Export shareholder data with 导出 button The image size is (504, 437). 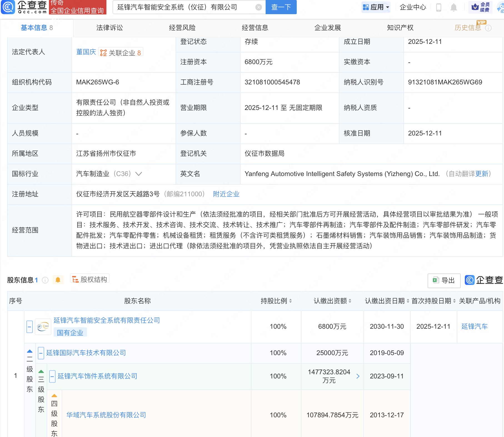pos(444,280)
